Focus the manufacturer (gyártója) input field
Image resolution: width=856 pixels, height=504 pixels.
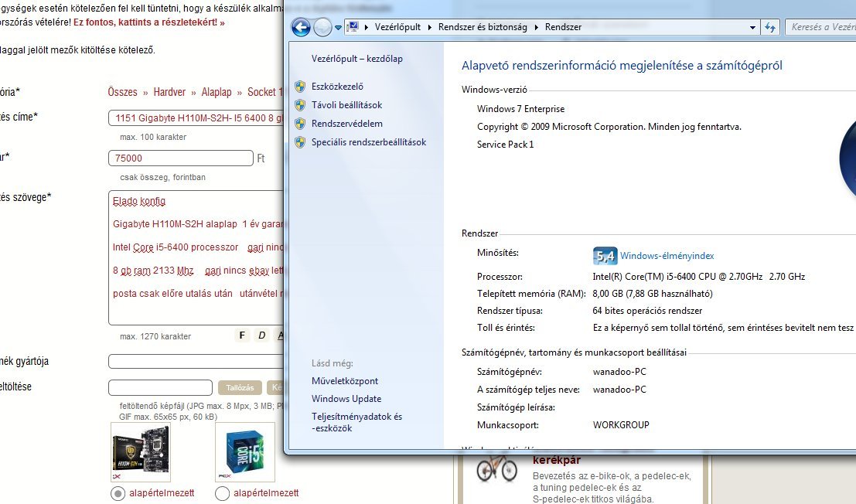pyautogui.click(x=196, y=361)
